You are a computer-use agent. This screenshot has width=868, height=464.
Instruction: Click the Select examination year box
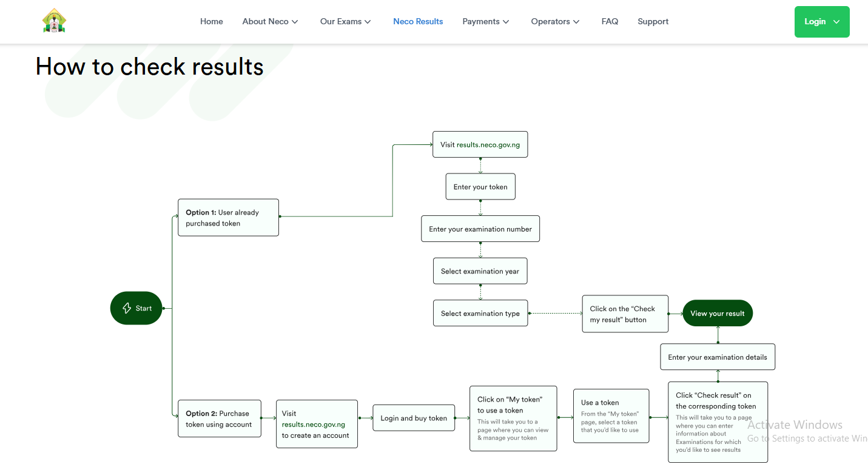pyautogui.click(x=480, y=271)
